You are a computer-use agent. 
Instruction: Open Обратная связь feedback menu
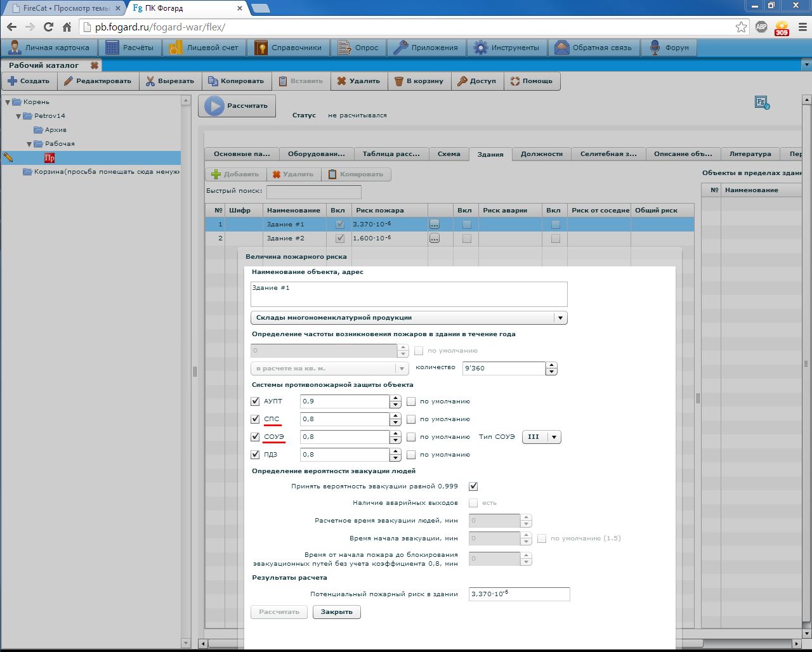(593, 48)
